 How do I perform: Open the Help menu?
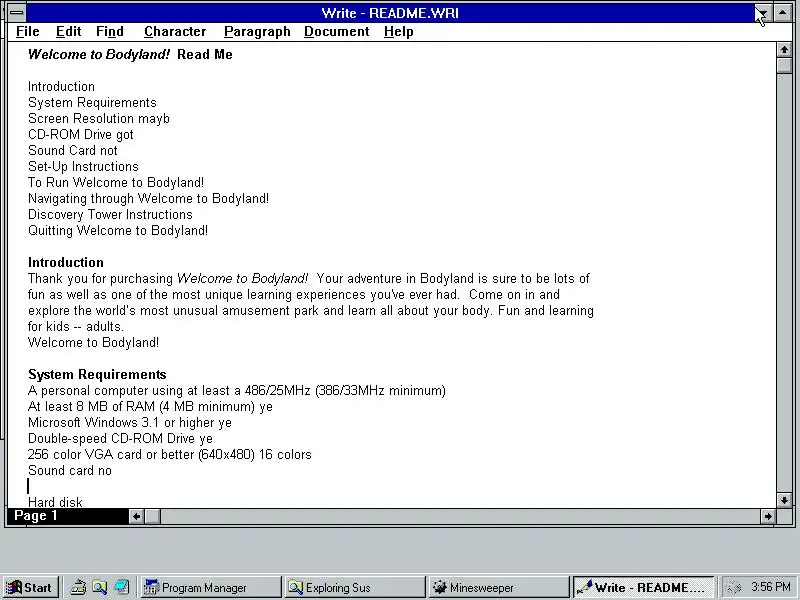pyautogui.click(x=398, y=32)
